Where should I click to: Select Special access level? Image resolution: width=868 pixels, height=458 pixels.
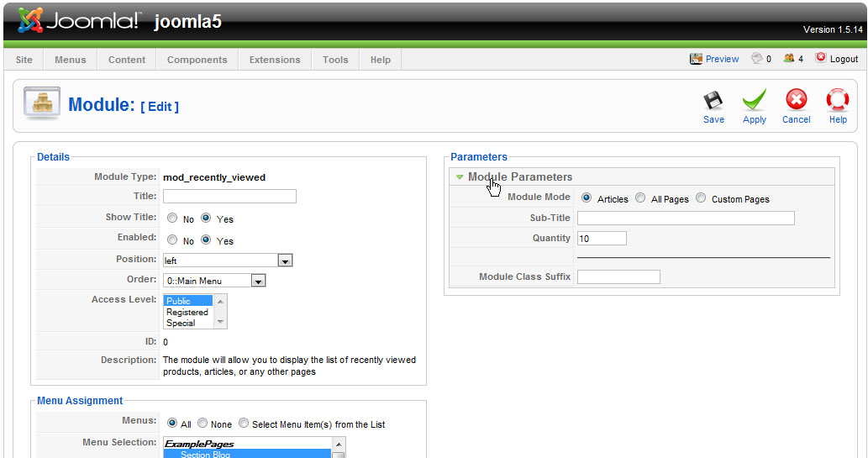(188, 323)
